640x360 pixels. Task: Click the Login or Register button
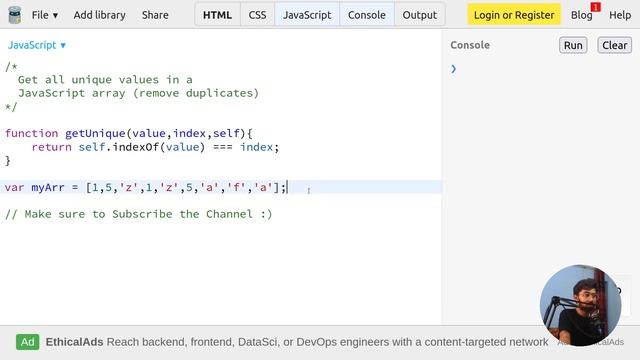point(514,15)
